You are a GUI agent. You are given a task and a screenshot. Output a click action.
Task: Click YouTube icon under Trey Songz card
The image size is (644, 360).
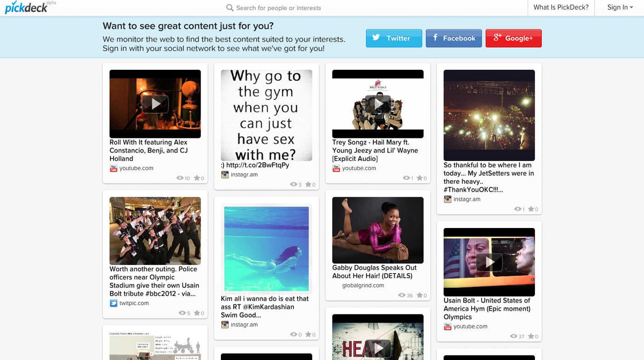tap(336, 168)
